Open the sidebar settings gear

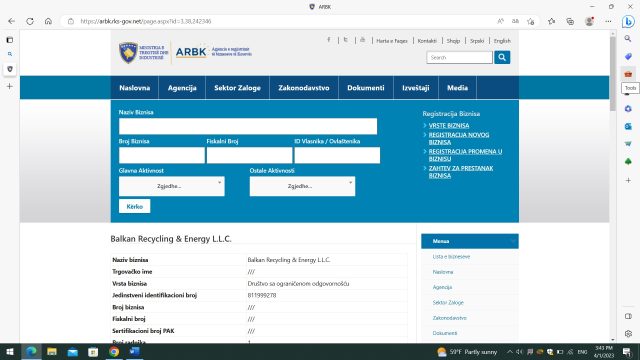tap(628, 333)
